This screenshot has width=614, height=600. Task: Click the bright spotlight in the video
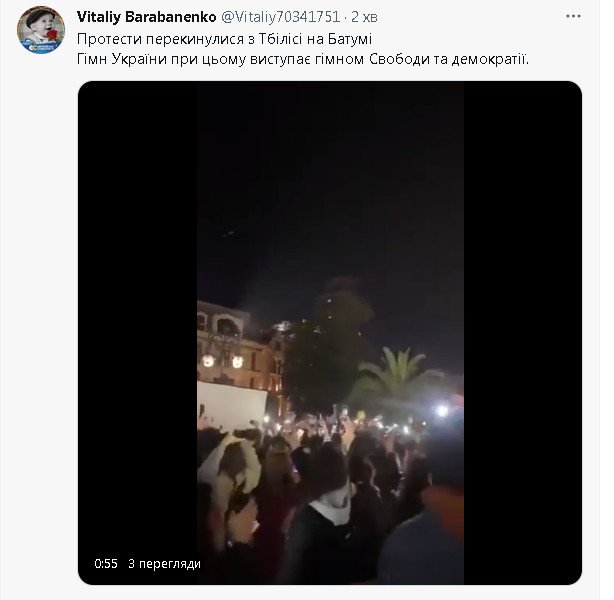pos(441,409)
